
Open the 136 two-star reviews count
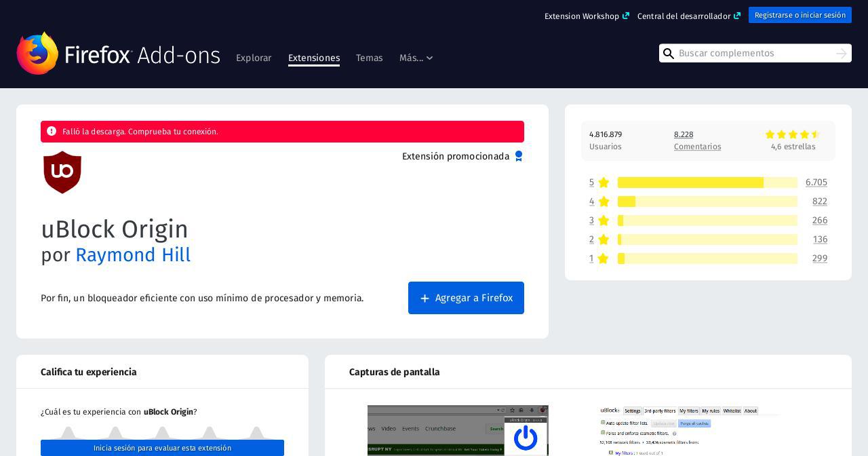tap(820, 240)
